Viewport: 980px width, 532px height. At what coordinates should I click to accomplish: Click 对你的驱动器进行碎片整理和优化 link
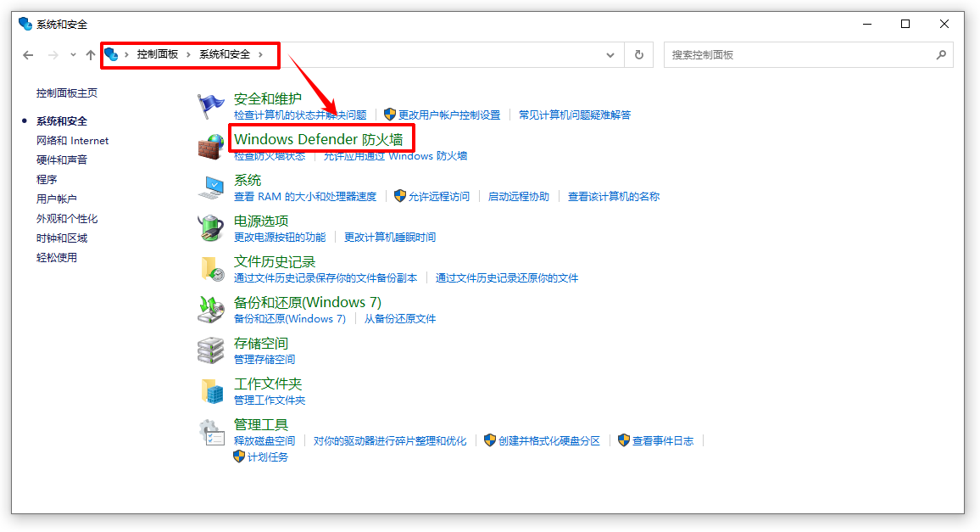(390, 440)
